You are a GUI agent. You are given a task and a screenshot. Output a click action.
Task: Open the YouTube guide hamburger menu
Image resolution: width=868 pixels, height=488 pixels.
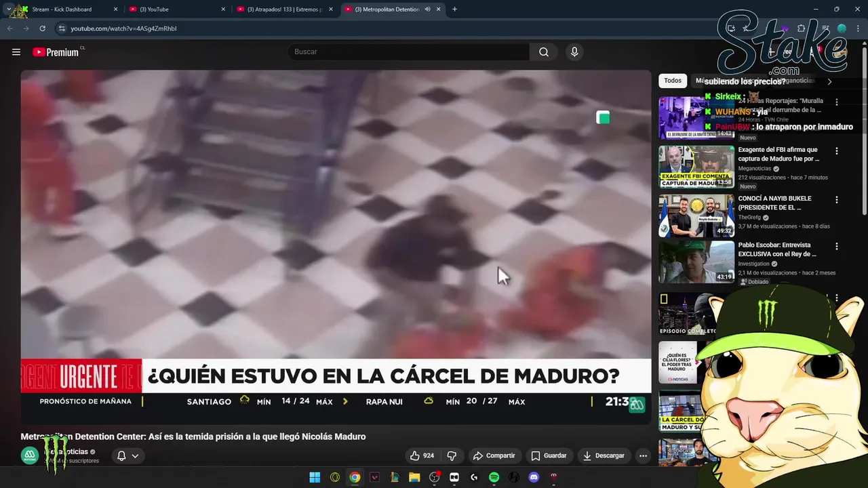coord(16,52)
